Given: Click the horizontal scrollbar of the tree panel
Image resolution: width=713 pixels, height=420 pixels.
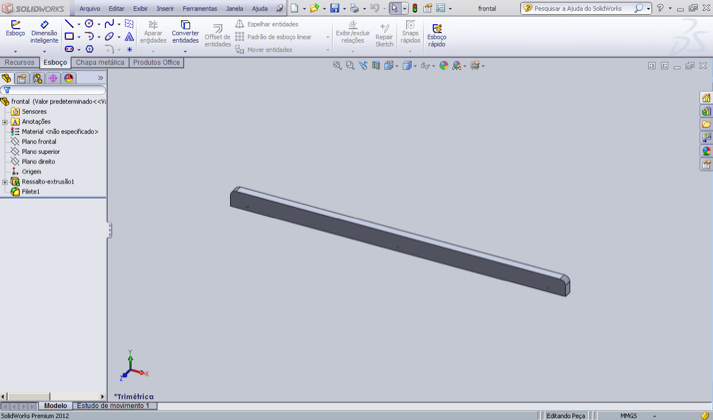Looking at the screenshot, I should (53, 396).
